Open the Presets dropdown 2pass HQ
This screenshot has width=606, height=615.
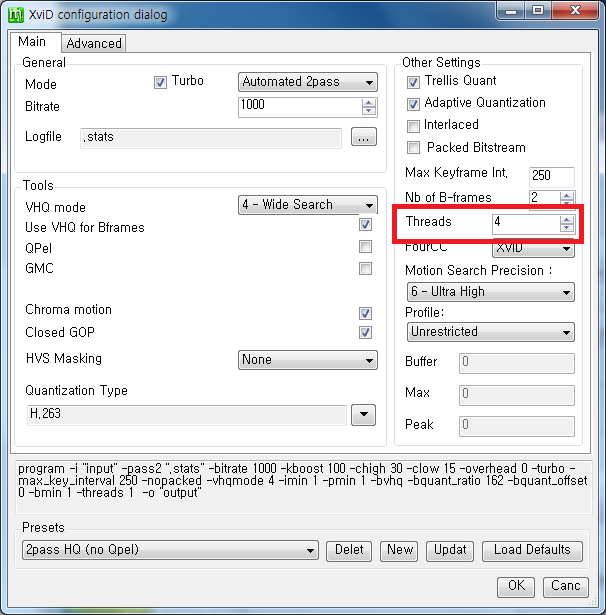(170, 550)
